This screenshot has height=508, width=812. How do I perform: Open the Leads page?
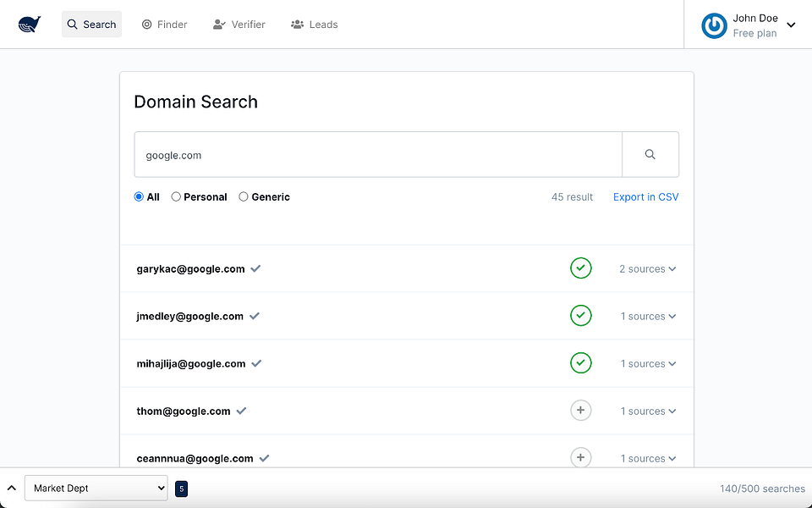pyautogui.click(x=314, y=25)
